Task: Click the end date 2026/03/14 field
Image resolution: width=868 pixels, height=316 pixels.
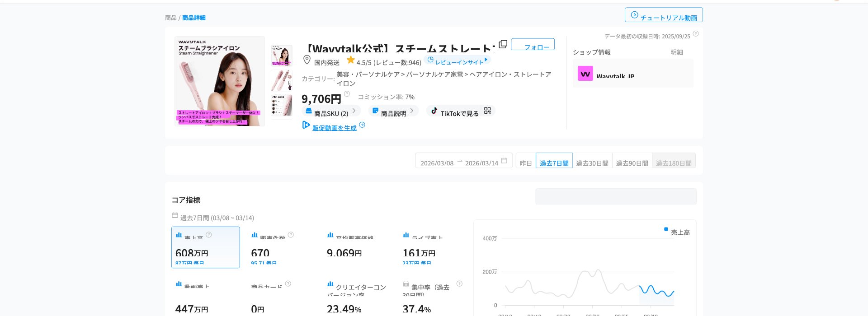Action: (x=481, y=163)
